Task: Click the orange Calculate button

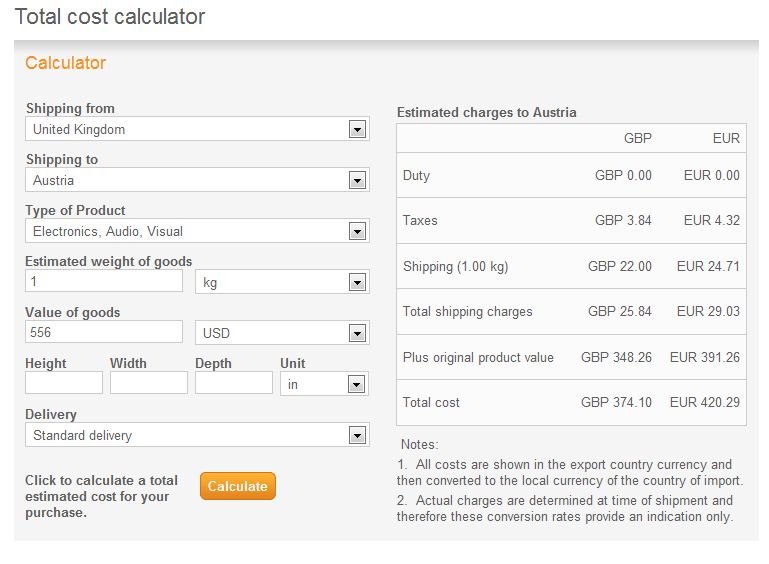Action: pyautogui.click(x=238, y=486)
